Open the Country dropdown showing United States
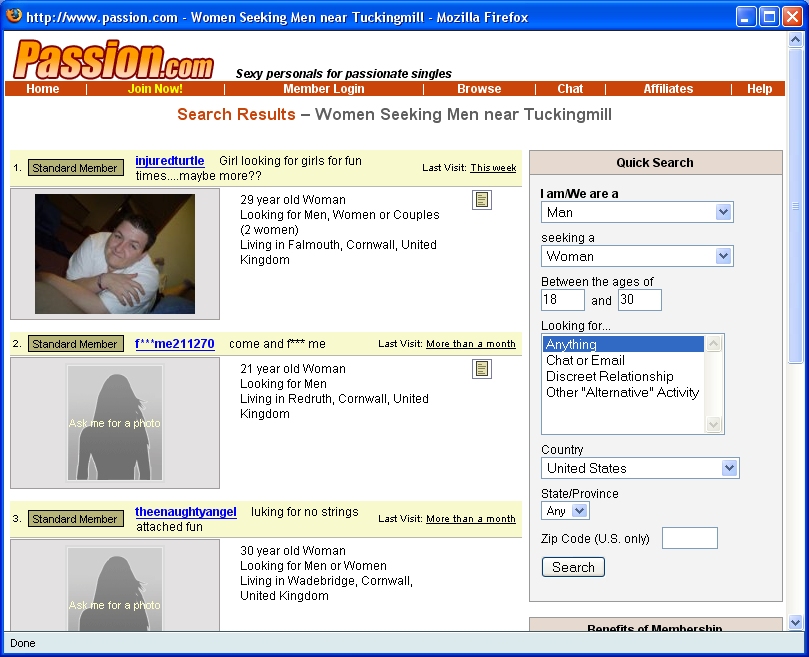The height and width of the screenshot is (657, 809). [x=640, y=468]
